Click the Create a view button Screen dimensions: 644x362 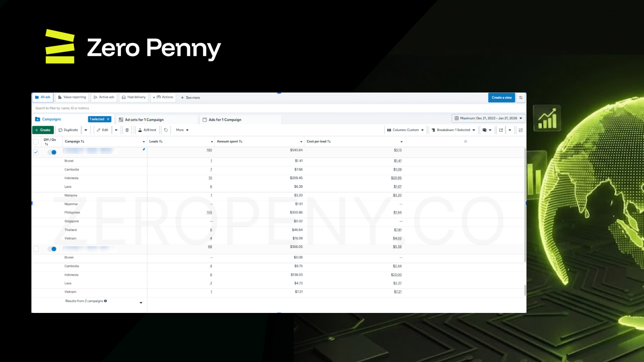click(x=502, y=97)
